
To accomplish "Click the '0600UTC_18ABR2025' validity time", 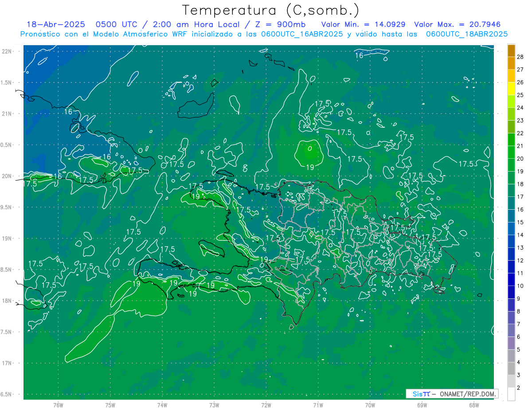I will pyautogui.click(x=466, y=34).
